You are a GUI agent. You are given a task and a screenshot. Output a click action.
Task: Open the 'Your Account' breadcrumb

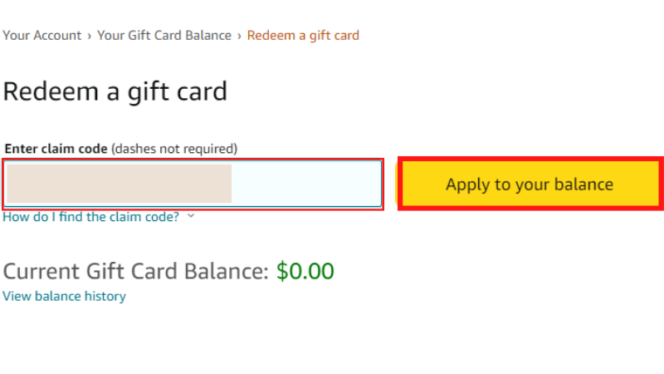tap(42, 35)
